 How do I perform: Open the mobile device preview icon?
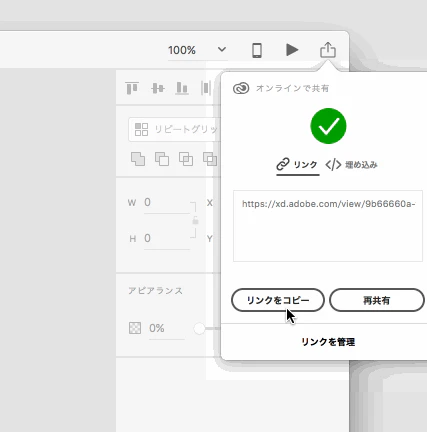click(257, 50)
